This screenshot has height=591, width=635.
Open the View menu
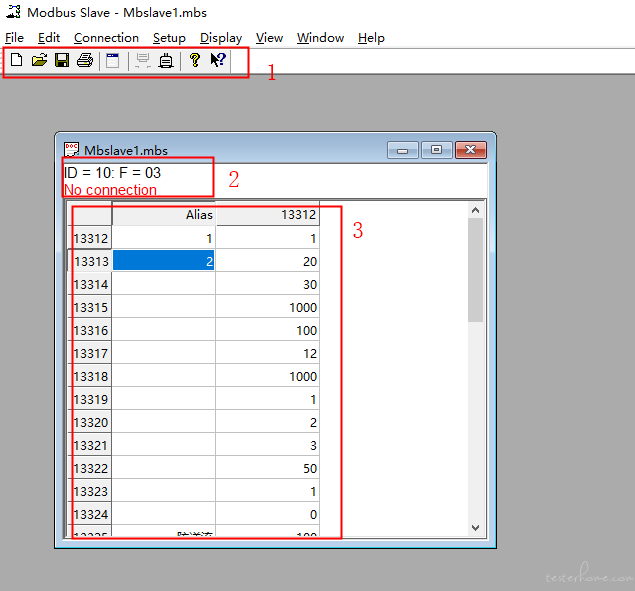(x=269, y=38)
